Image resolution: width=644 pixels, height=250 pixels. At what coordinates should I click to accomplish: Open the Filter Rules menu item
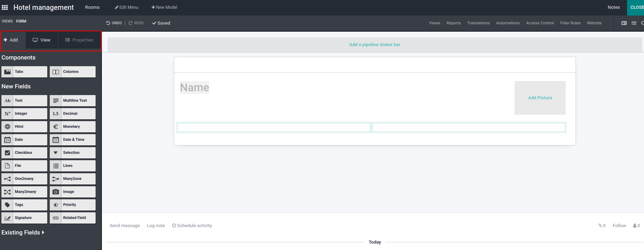coord(570,23)
